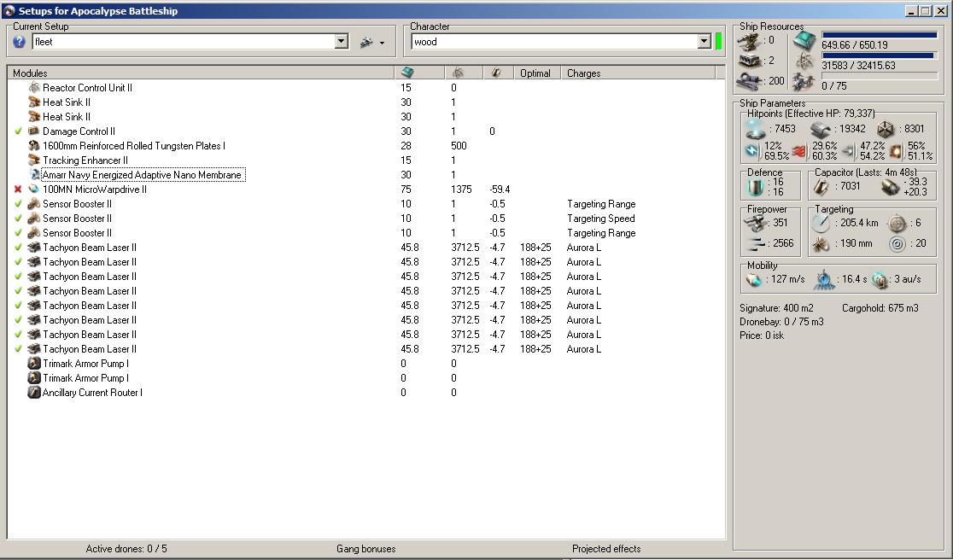Click the velocity icon showing 127 m/s
This screenshot has width=953, height=560.
[x=756, y=279]
